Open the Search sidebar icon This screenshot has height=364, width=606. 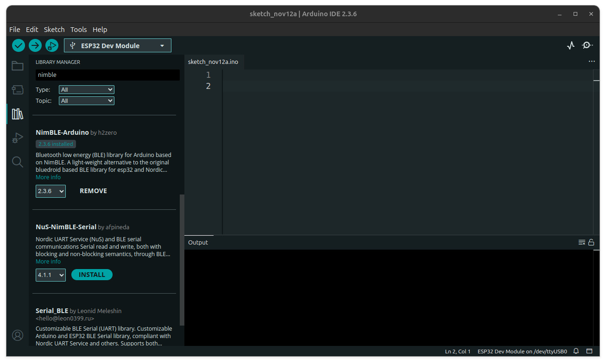[x=18, y=162]
